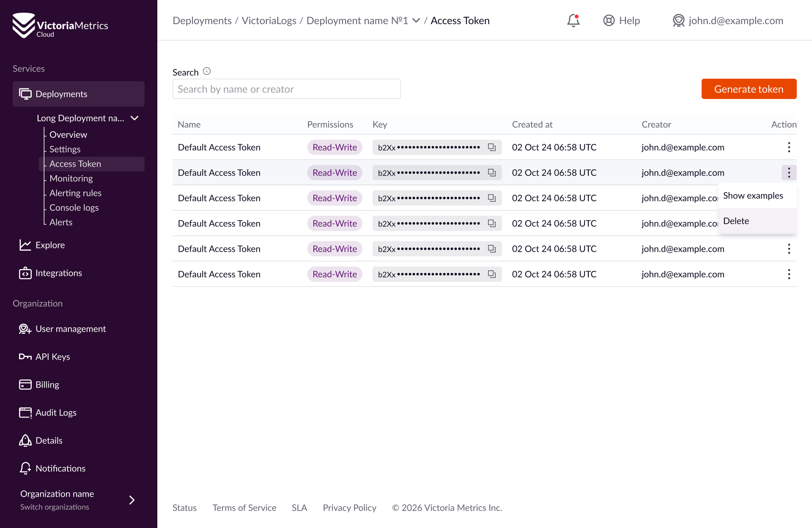The height and width of the screenshot is (528, 812).
Task: Copy the key in the last token row
Action: 491,274
